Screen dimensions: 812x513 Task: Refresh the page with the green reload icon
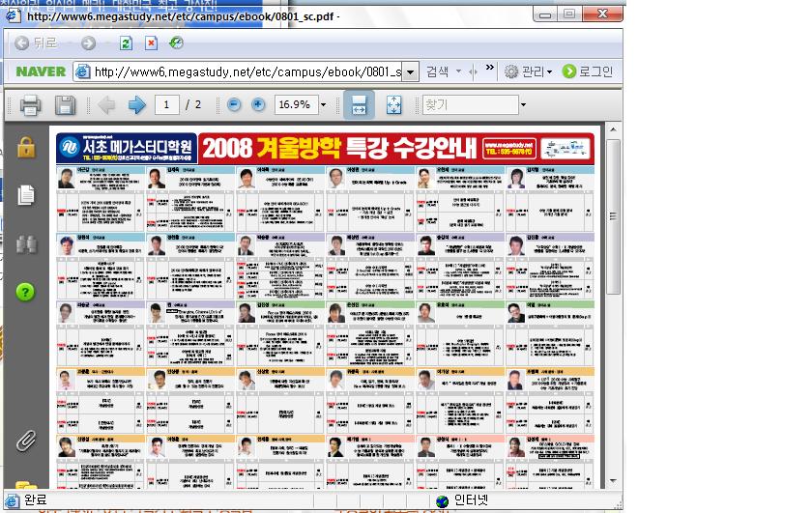(126, 43)
